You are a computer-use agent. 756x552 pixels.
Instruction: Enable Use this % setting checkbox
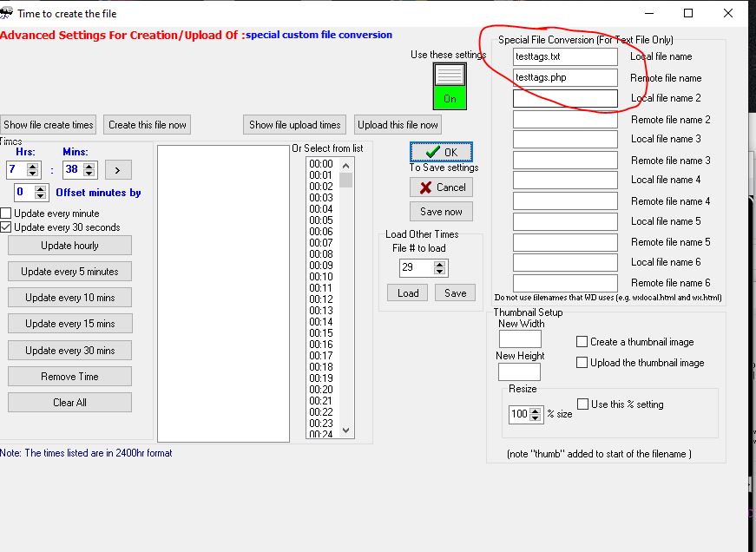(x=583, y=404)
